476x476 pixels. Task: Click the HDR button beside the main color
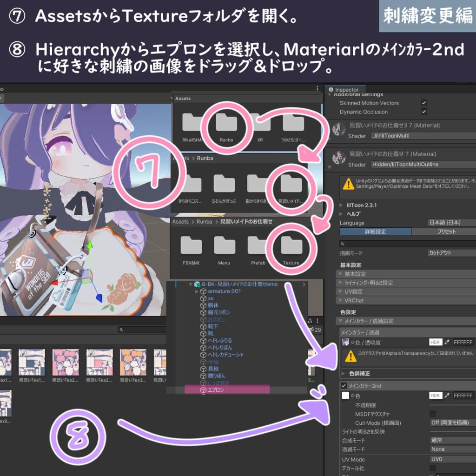[435, 342]
